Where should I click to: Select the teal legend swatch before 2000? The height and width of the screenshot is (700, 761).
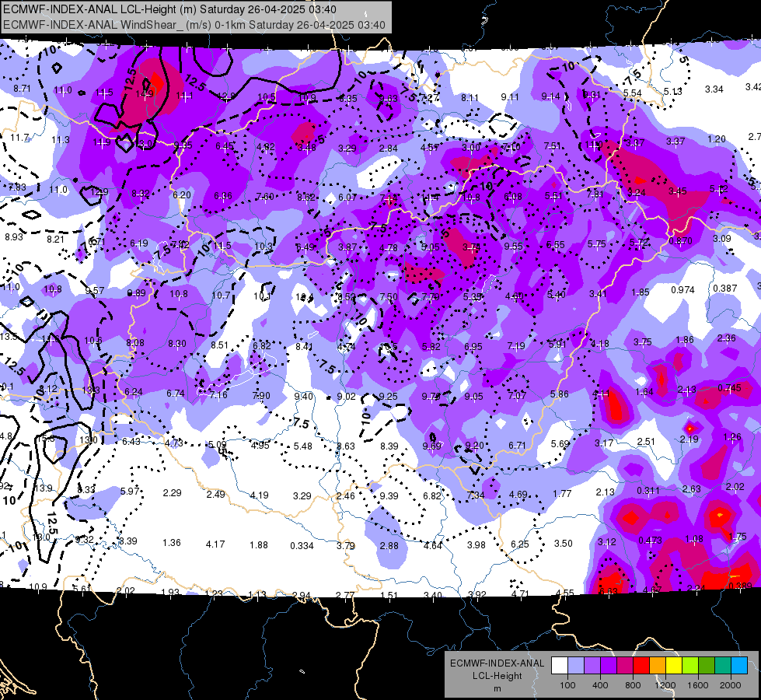723,666
